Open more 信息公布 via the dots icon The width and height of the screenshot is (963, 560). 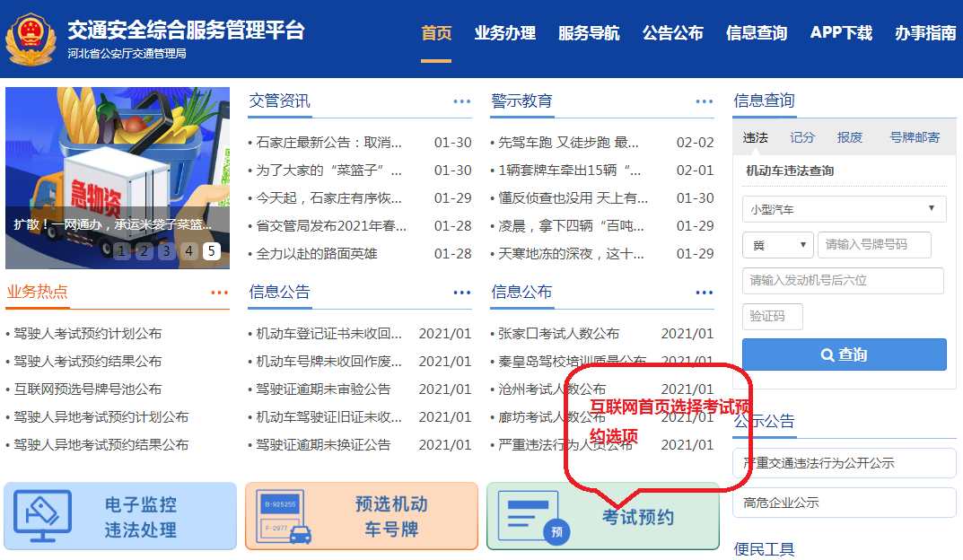704,293
